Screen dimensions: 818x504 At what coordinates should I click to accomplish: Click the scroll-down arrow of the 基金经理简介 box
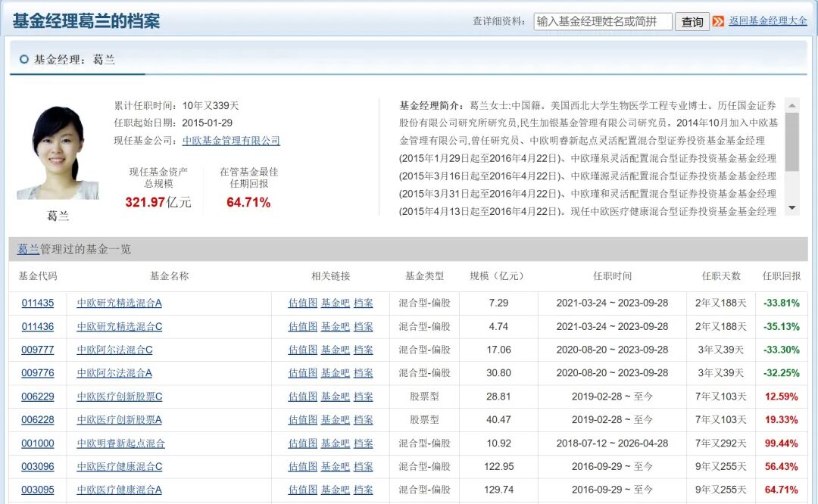792,208
